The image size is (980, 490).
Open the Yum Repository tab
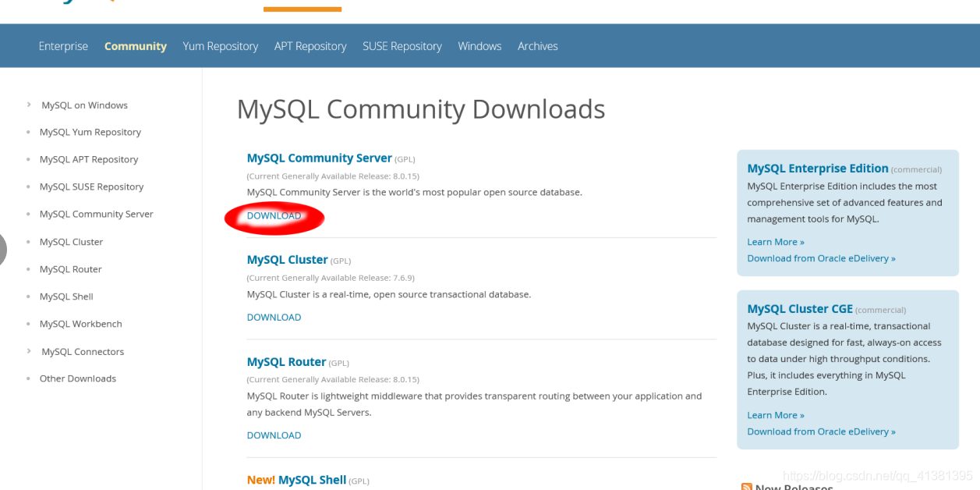point(221,46)
